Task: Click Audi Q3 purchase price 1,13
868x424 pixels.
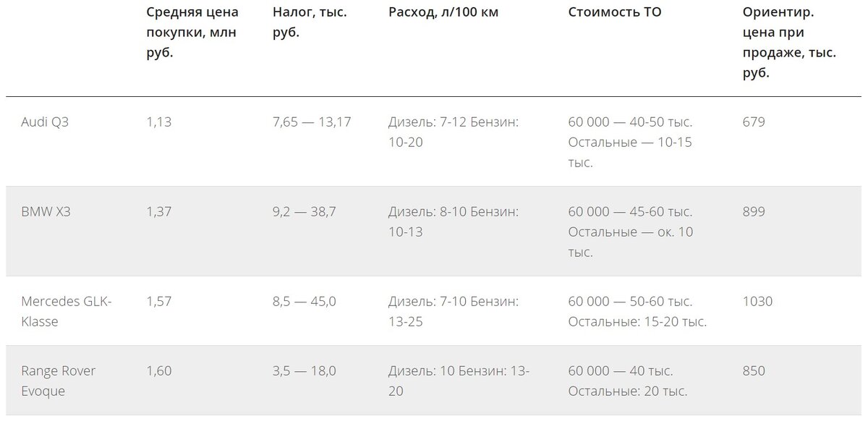Action: (x=158, y=122)
